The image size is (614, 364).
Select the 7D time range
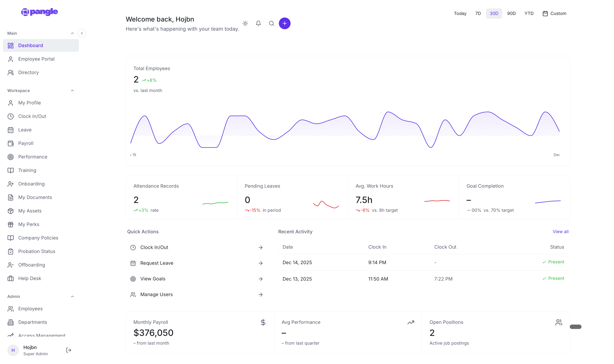[478, 14]
